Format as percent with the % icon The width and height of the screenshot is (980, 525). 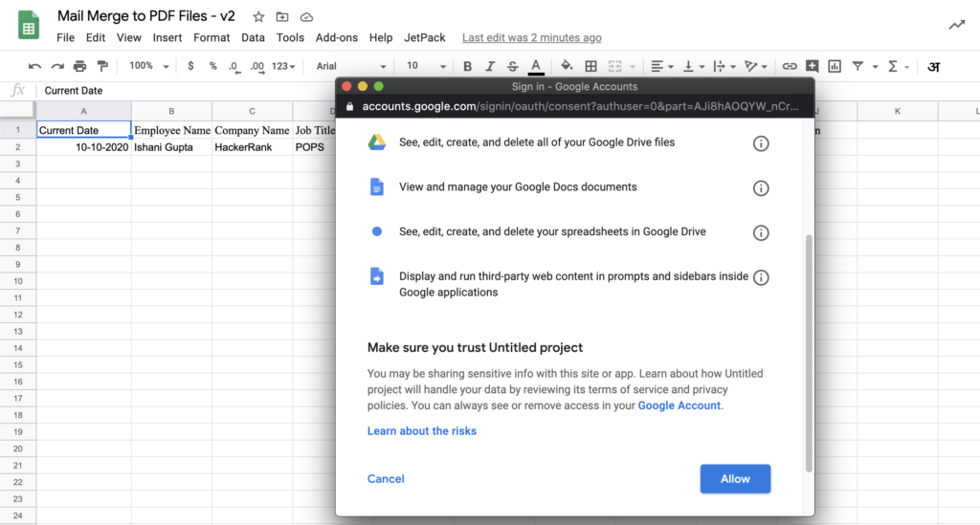[x=213, y=66]
